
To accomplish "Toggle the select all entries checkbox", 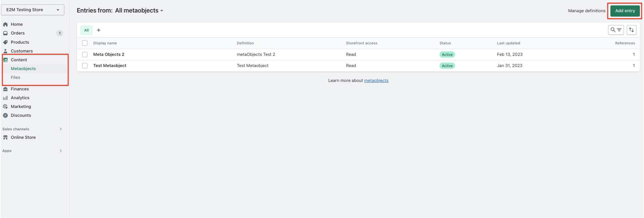I will [85, 43].
